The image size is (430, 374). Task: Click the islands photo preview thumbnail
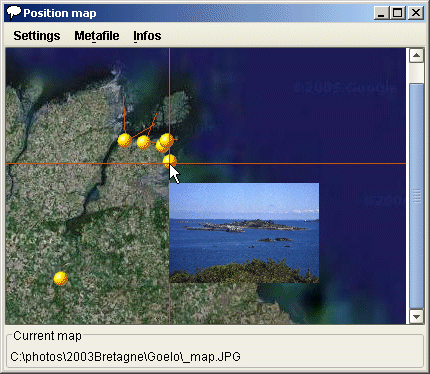[x=244, y=233]
